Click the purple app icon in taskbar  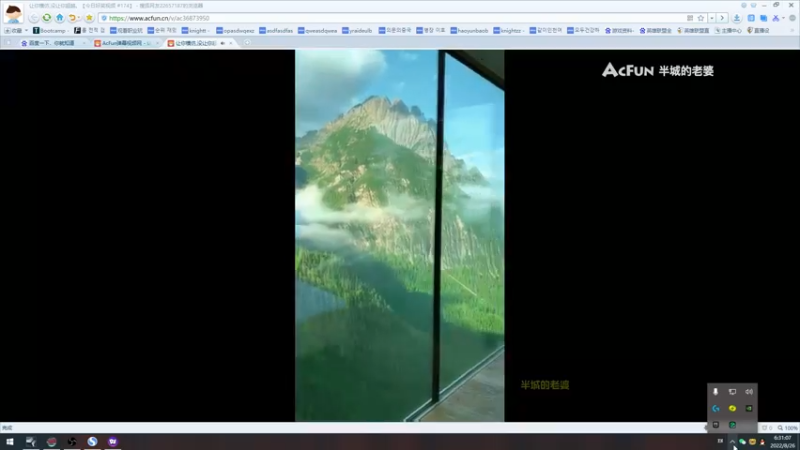[113, 442]
